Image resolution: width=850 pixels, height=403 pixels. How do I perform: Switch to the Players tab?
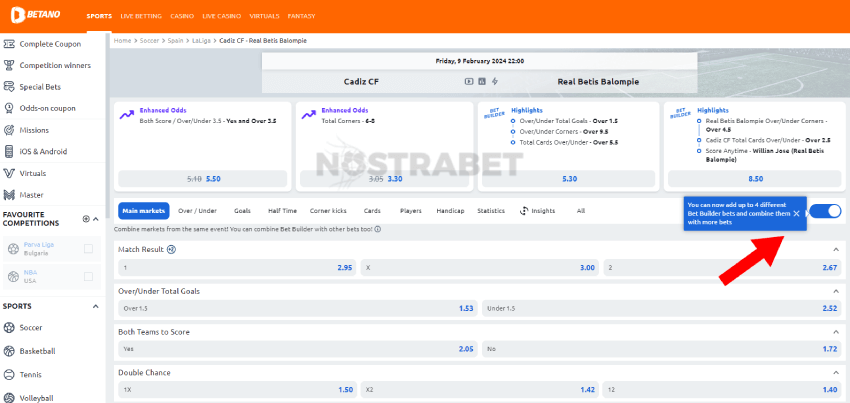click(411, 211)
